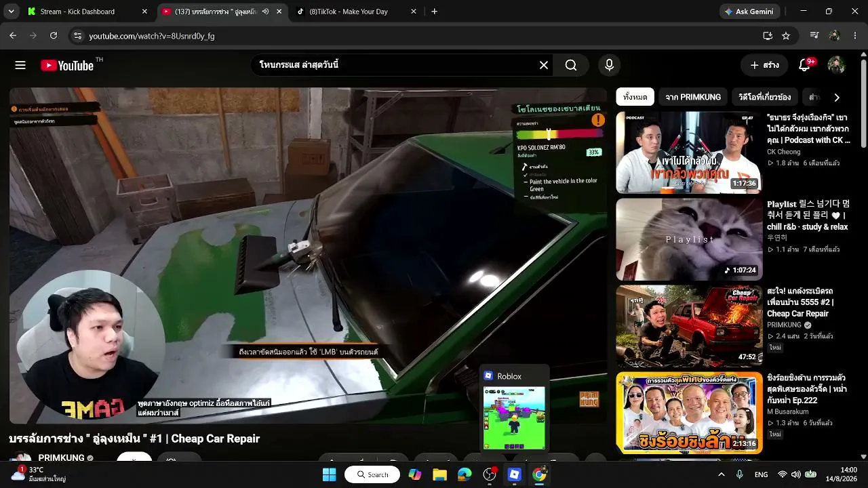The height and width of the screenshot is (488, 868).
Task: Open the weather widget showing 33°C
Action: tap(37, 474)
